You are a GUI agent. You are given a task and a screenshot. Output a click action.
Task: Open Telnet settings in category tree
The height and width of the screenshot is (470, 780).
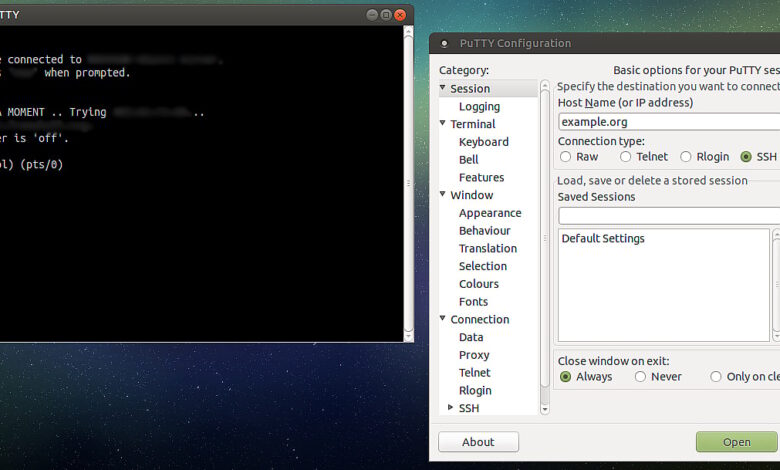coord(475,373)
